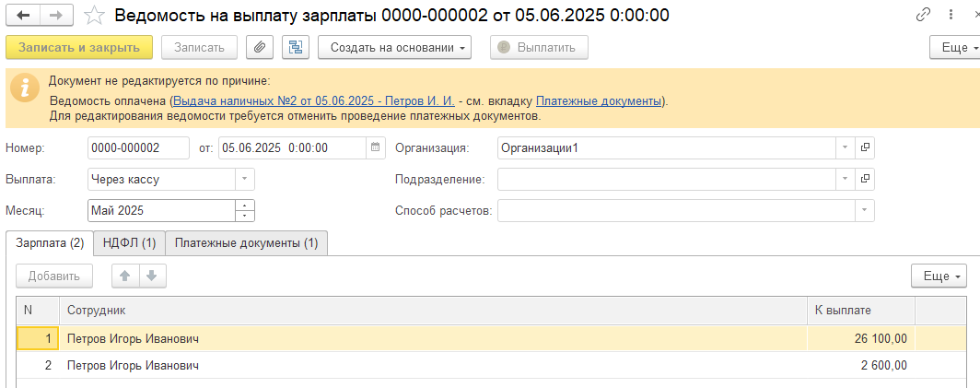Expand the Создать на основании dropdown
Image resolution: width=980 pixels, height=388 pixels.
(394, 48)
